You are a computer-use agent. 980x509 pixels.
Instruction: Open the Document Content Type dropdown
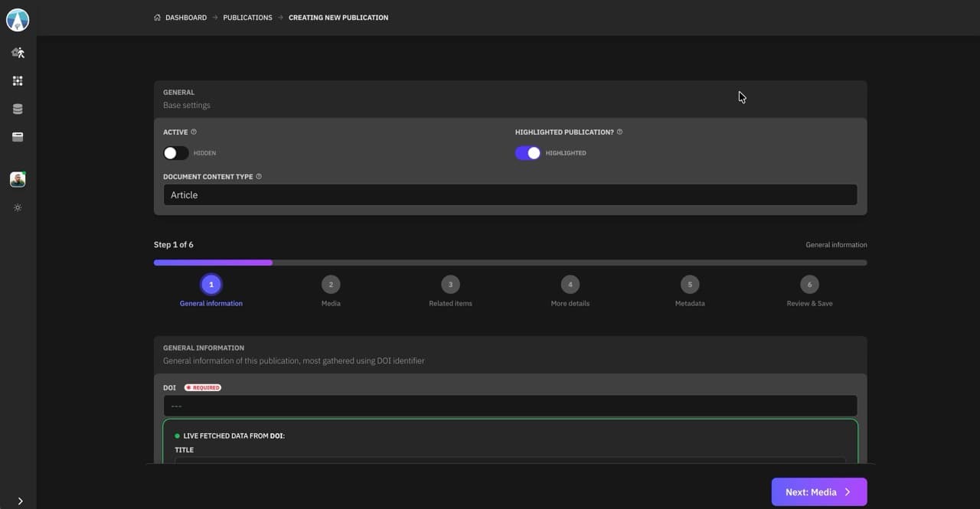(x=510, y=195)
